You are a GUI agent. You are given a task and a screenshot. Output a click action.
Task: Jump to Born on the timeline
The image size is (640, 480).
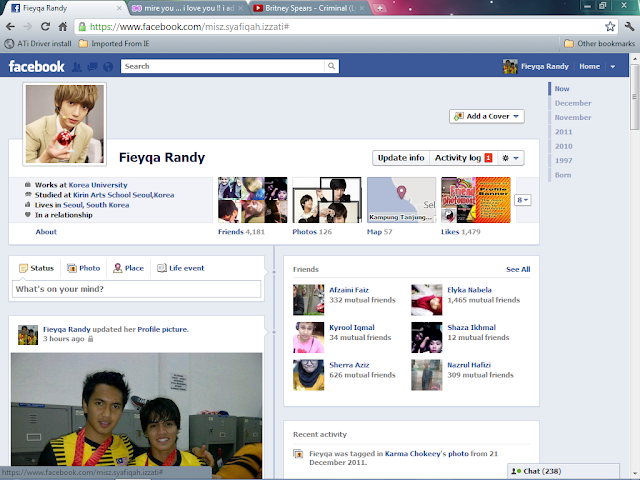click(563, 175)
